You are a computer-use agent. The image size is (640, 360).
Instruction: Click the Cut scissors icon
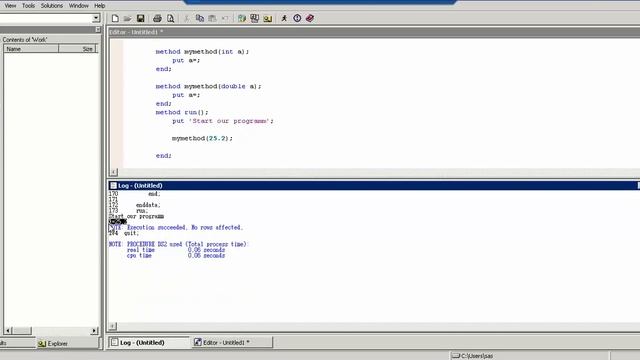click(x=187, y=18)
